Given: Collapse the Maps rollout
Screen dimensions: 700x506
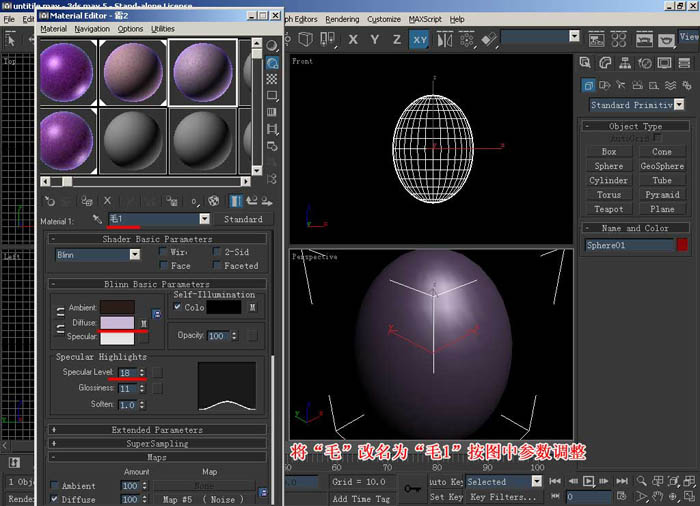Looking at the screenshot, I should click(x=157, y=457).
